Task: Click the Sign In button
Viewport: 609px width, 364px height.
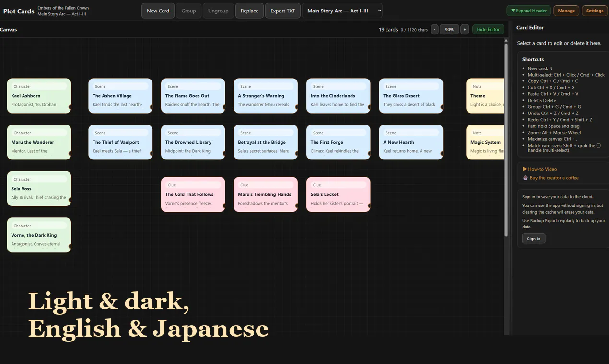Action: pos(534,239)
